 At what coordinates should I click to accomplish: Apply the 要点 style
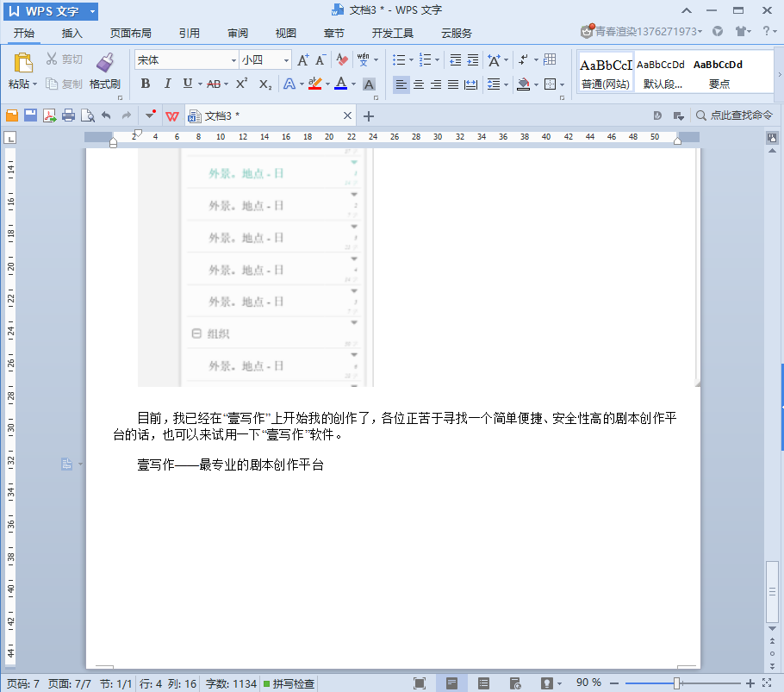coord(718,73)
